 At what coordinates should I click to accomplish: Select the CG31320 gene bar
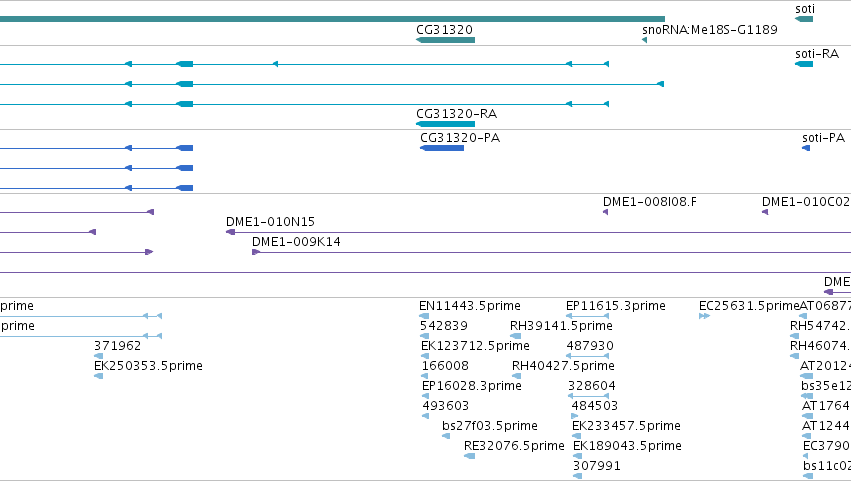[446, 40]
